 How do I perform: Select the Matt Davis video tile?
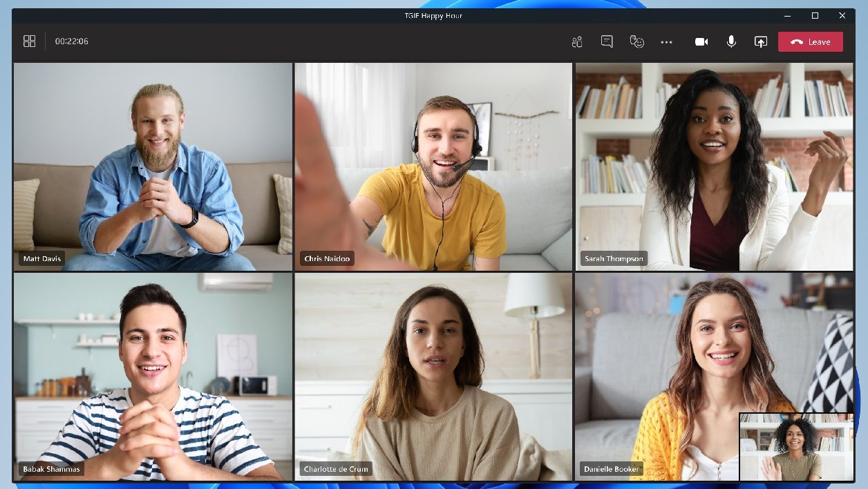[x=153, y=166]
